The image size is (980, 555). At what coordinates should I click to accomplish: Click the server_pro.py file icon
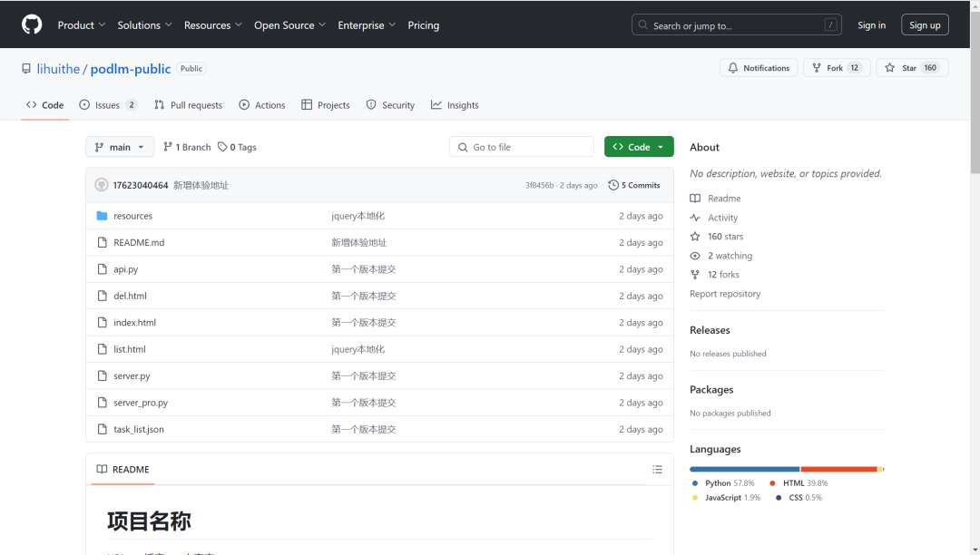pos(102,403)
